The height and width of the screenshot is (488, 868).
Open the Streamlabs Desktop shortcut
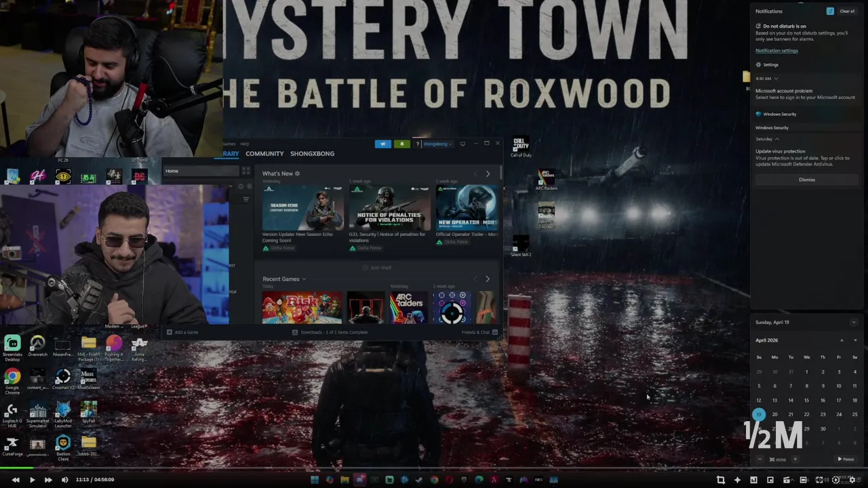12,348
